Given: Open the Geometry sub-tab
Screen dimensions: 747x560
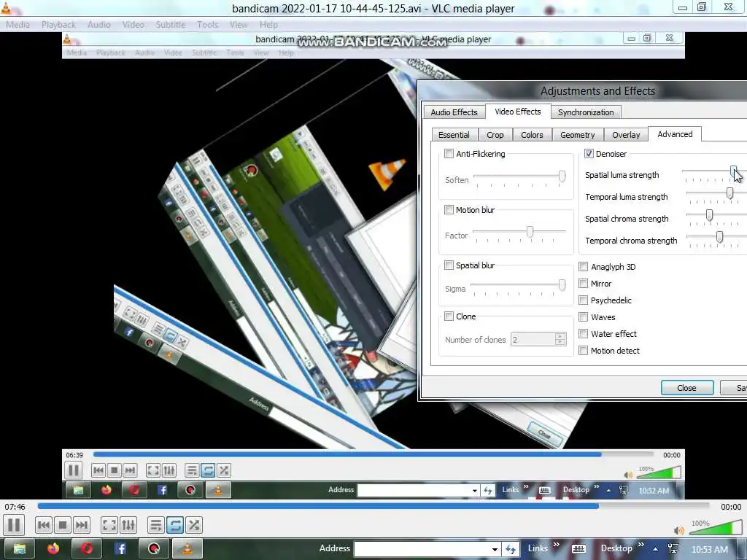Looking at the screenshot, I should click(578, 135).
